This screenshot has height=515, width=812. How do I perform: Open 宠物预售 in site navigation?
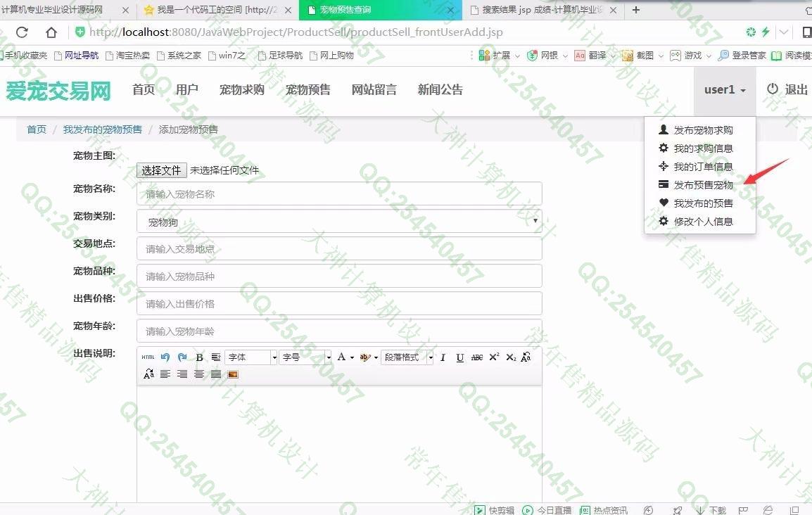coord(308,89)
